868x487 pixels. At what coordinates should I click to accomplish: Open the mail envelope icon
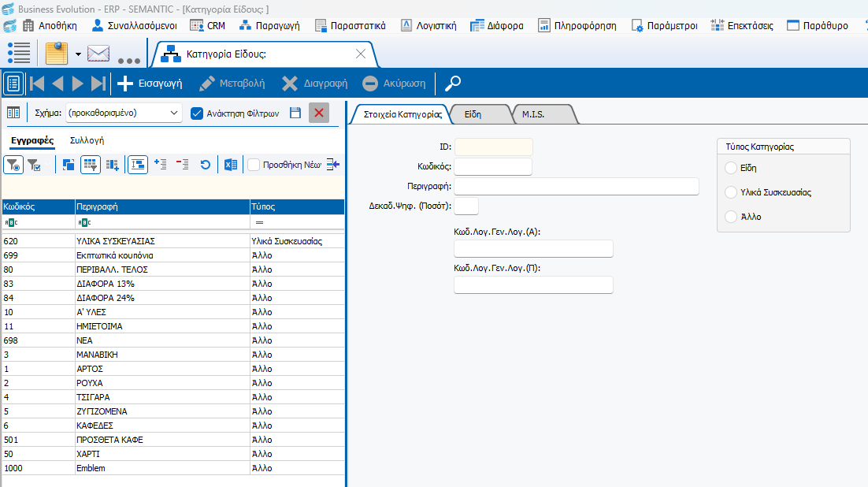(x=98, y=54)
